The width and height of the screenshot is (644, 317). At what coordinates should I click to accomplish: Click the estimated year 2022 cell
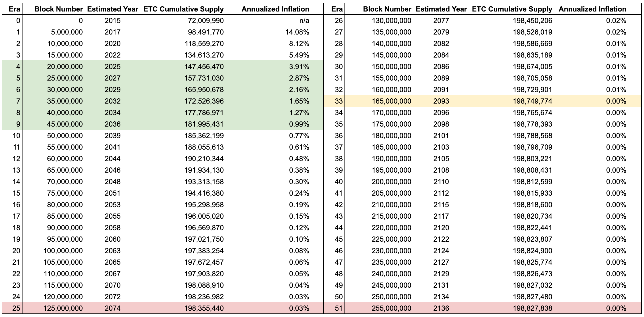tap(113, 55)
